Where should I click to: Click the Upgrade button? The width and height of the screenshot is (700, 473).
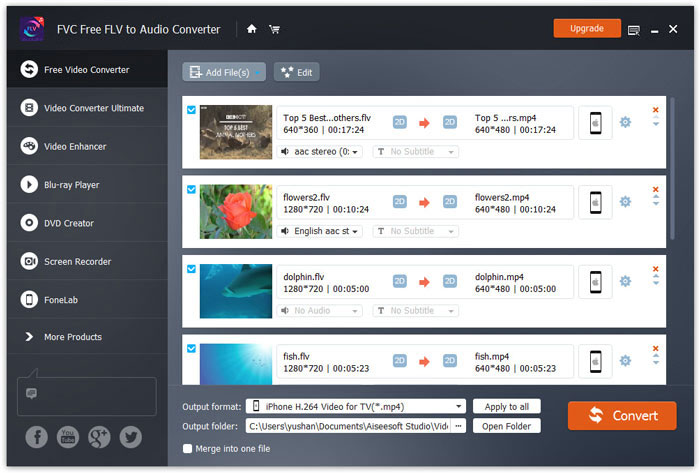pos(587,29)
